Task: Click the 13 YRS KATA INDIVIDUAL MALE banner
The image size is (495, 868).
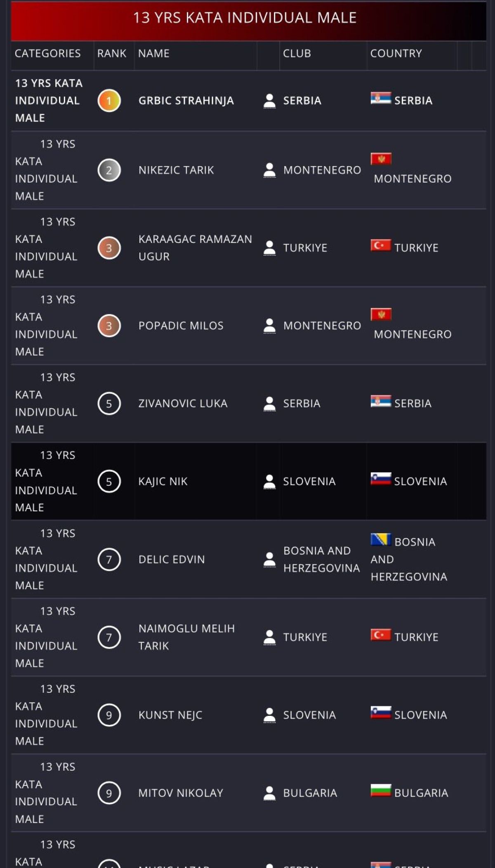Action: tap(245, 18)
